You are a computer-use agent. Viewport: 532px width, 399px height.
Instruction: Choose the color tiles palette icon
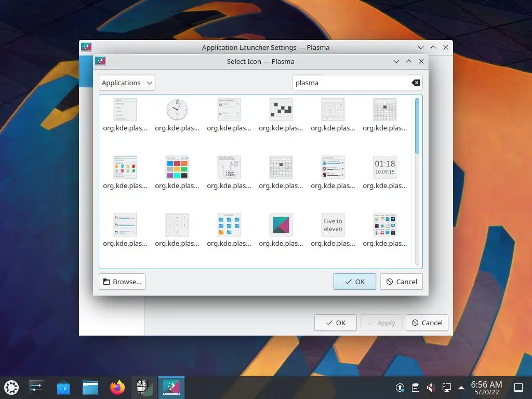click(177, 167)
